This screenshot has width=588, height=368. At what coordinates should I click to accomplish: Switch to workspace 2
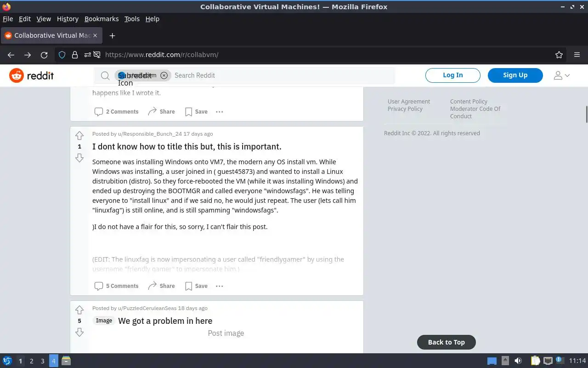[x=31, y=361]
